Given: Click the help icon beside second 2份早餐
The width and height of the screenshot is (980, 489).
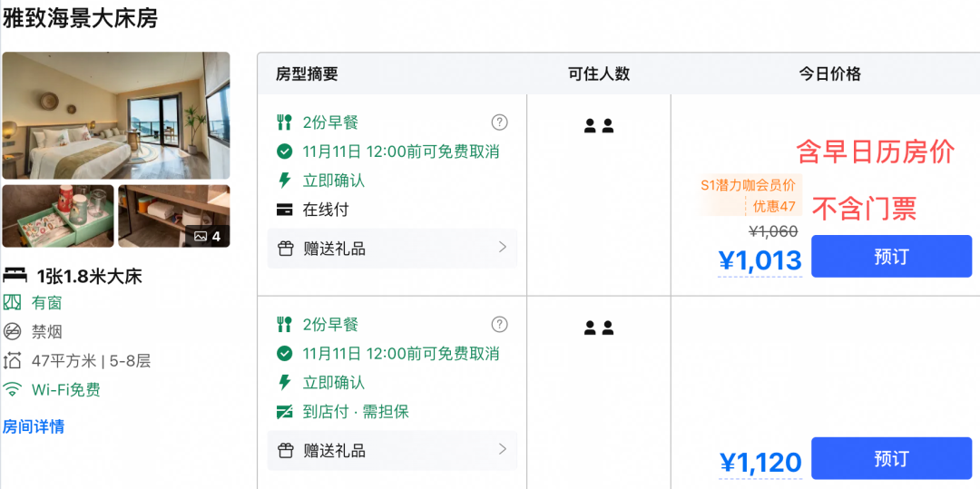Looking at the screenshot, I should coord(499,324).
